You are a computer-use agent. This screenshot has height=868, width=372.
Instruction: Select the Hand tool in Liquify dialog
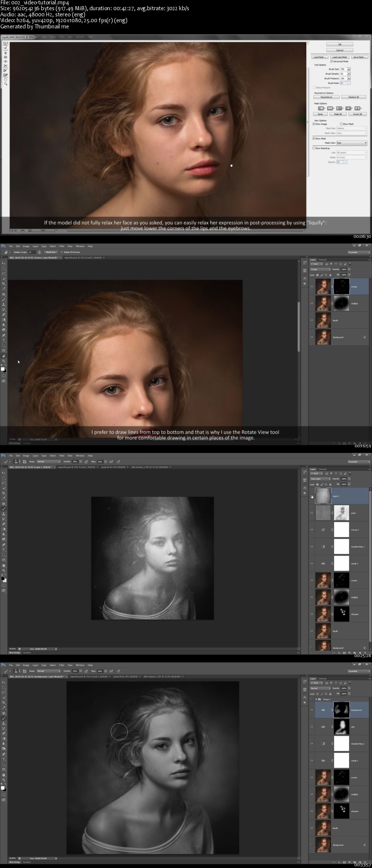(5, 80)
